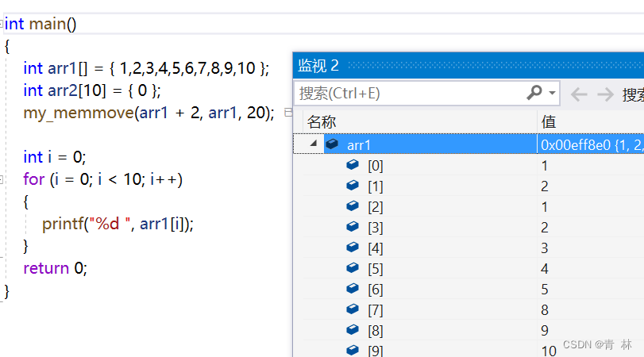Click the for loop header line
This screenshot has height=357, width=644.
102,179
